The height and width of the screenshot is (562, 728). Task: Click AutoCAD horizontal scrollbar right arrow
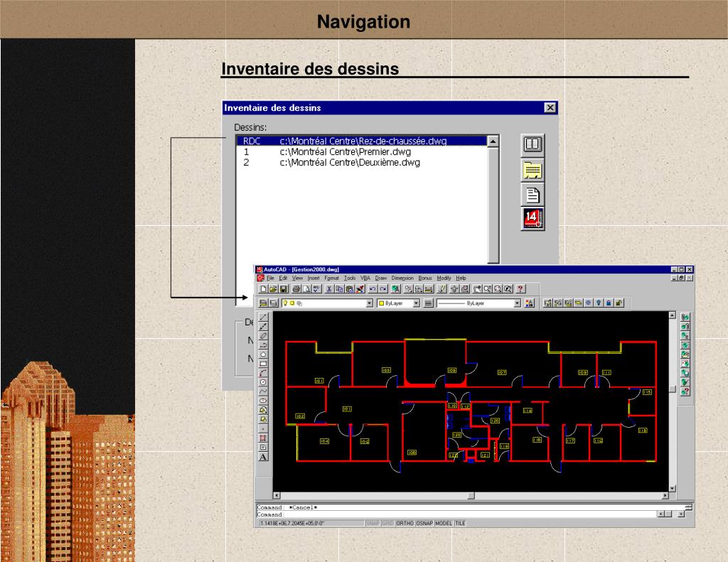tap(665, 496)
